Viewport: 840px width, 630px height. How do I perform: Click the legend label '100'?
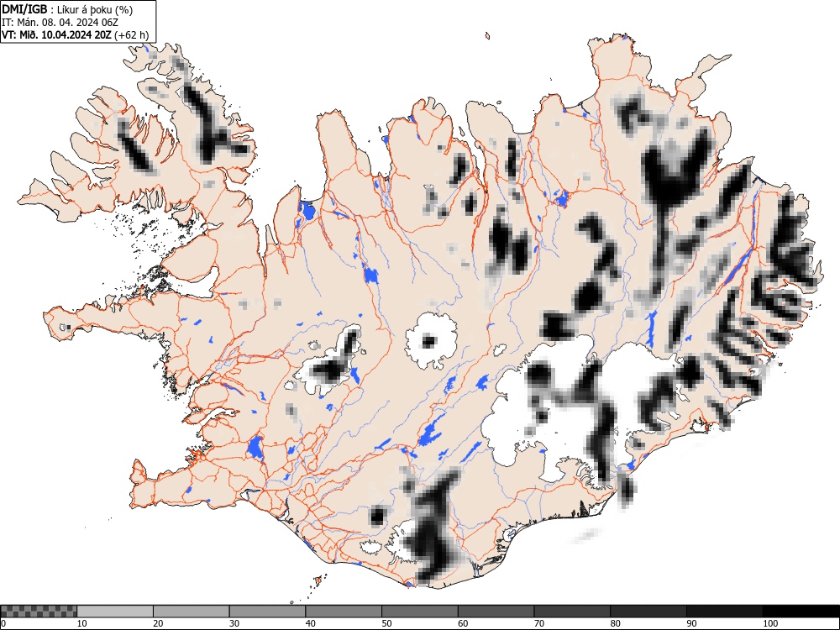769,623
